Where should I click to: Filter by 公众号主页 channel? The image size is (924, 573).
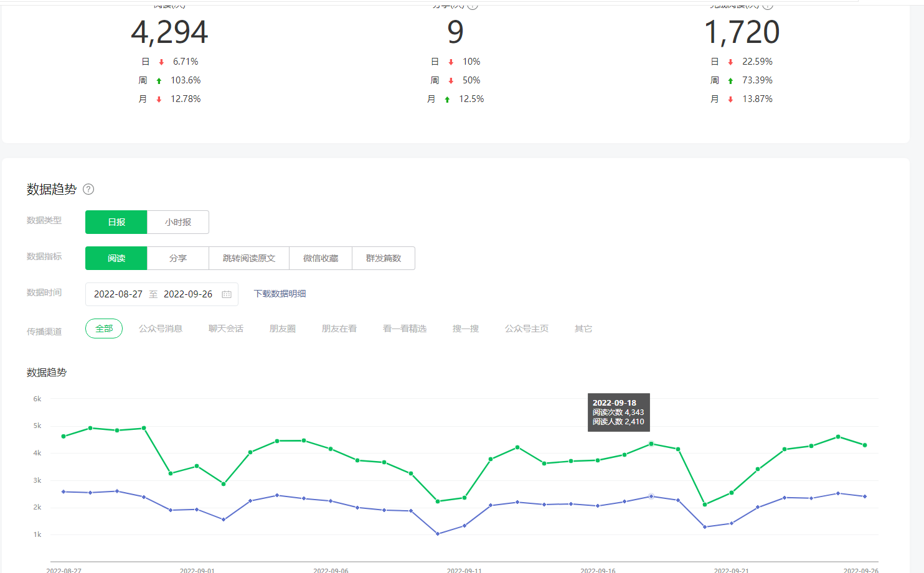point(527,328)
